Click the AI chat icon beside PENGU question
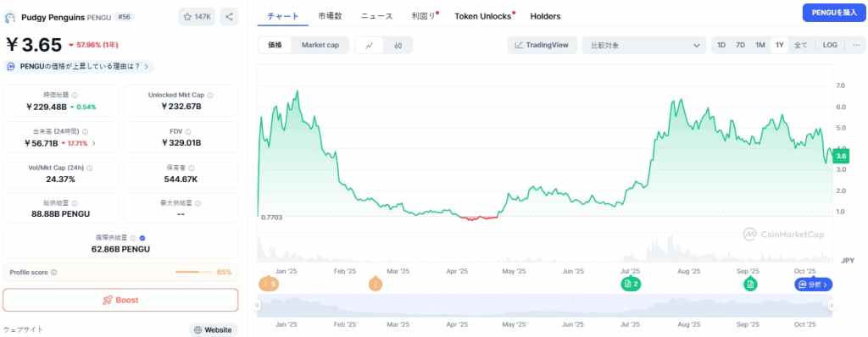The height and width of the screenshot is (337, 868). [x=11, y=66]
